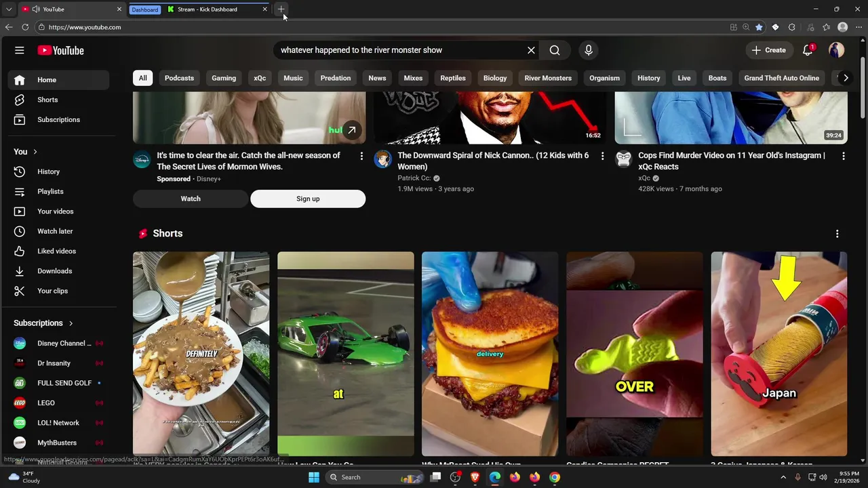Viewport: 868px width, 488px height.
Task: Select the Podcasts filter chip
Action: [179, 78]
